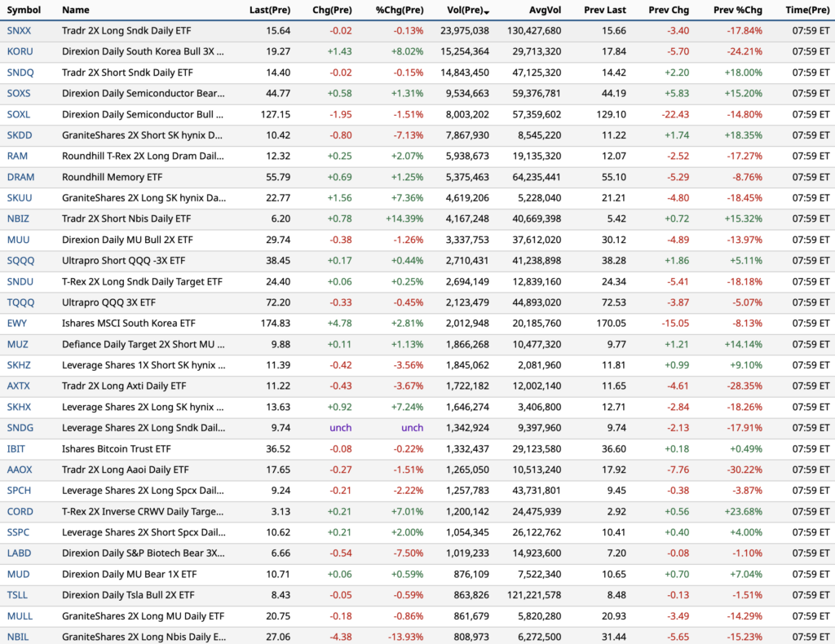
Task: Open the KORU symbol link
Action: pyautogui.click(x=20, y=51)
